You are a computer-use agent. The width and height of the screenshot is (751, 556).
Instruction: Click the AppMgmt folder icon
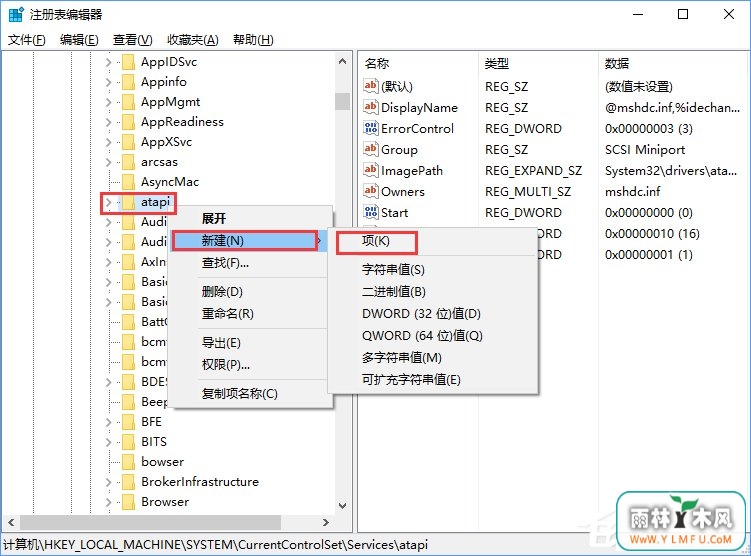coord(128,102)
